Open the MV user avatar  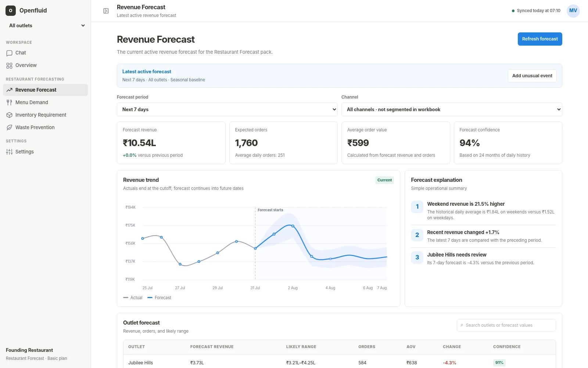pyautogui.click(x=573, y=11)
